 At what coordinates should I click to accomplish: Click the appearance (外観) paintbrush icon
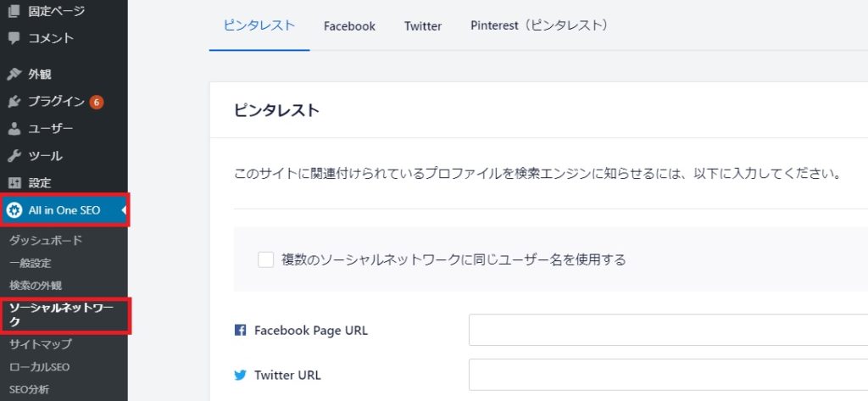pos(14,74)
